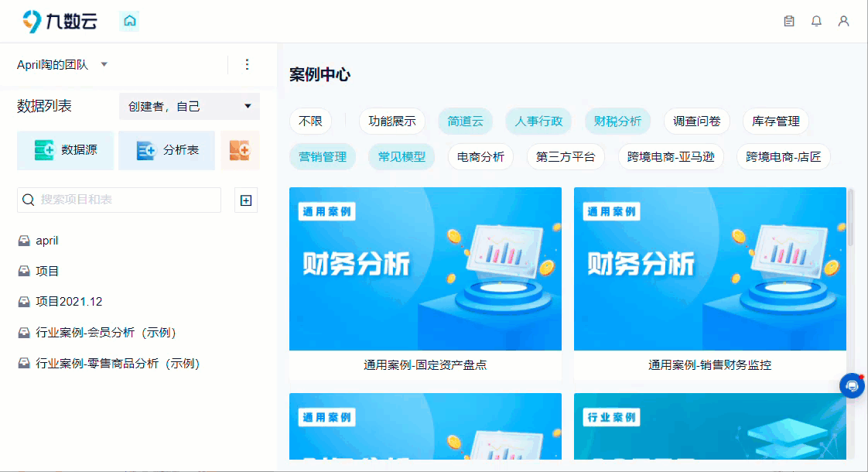
Task: Open 通用案例-固定资产盘点 case thumbnail
Action: point(425,268)
